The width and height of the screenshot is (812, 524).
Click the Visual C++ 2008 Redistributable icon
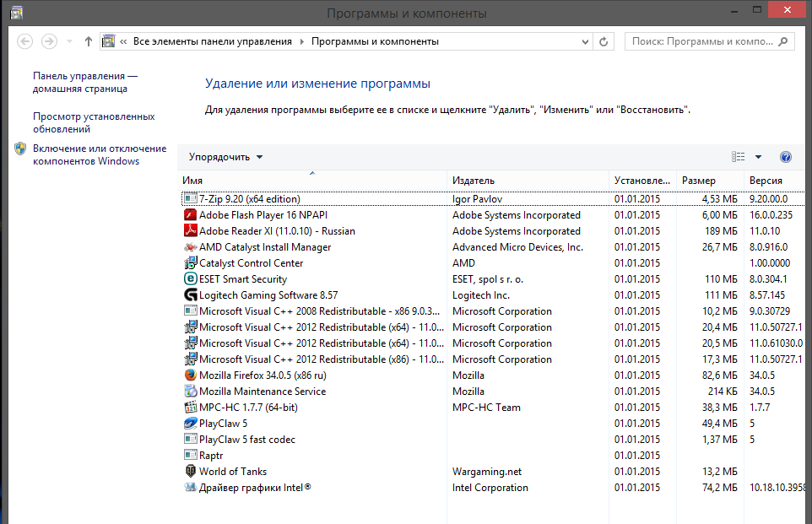click(191, 311)
